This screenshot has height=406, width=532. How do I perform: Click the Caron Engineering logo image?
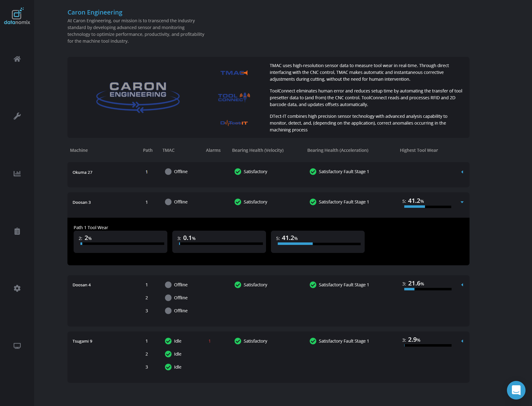[138, 97]
